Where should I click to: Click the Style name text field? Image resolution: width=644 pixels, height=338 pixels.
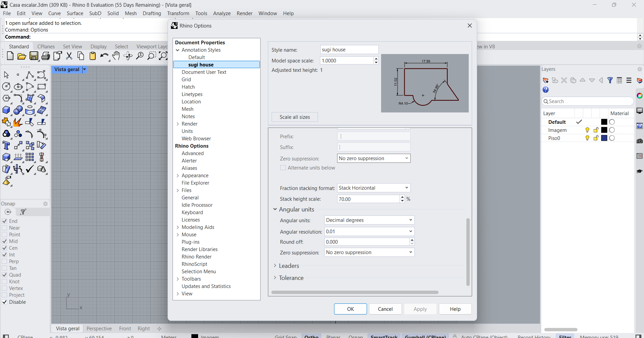tap(349, 50)
